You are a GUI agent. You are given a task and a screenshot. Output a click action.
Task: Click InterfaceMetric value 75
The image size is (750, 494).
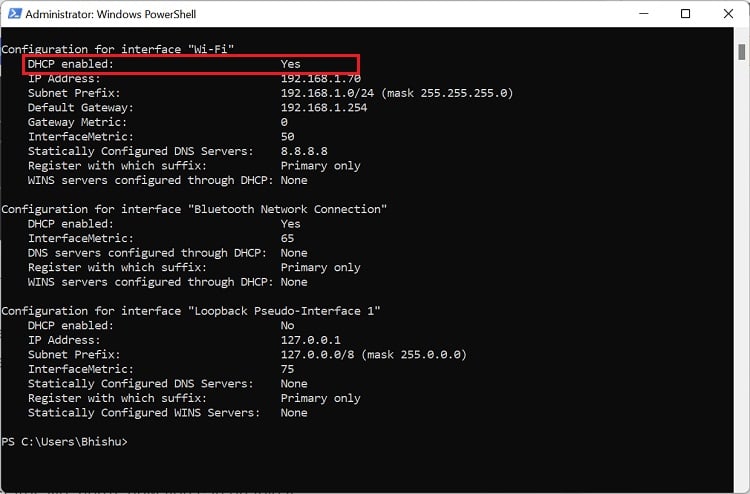287,369
